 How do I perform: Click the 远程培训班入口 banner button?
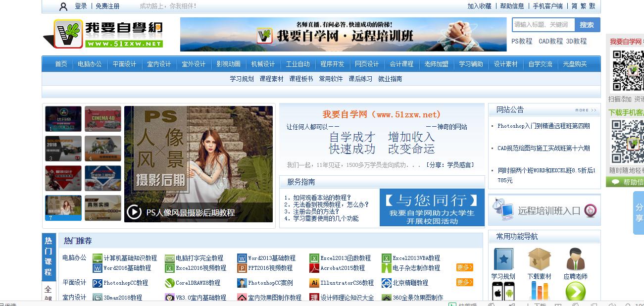(x=544, y=210)
